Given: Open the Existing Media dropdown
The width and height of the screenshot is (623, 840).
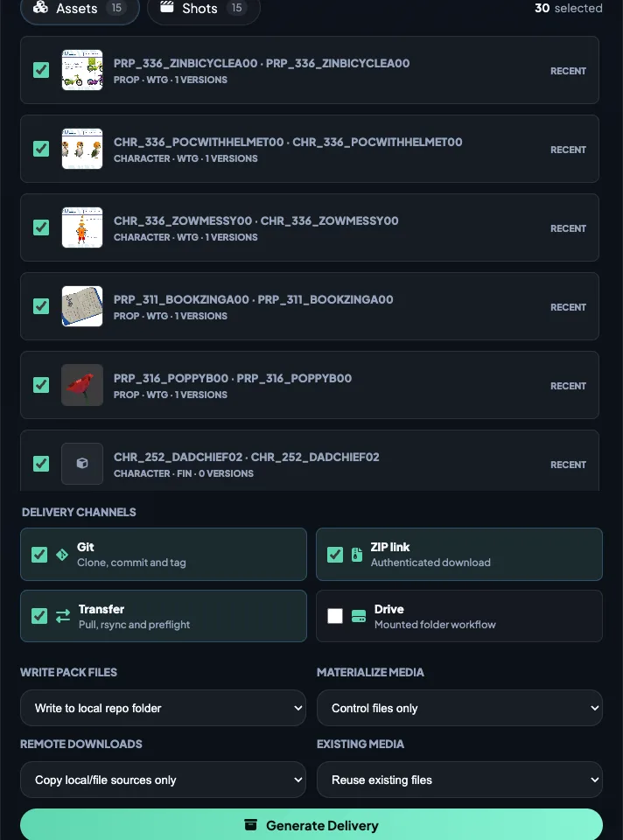Looking at the screenshot, I should pos(459,780).
